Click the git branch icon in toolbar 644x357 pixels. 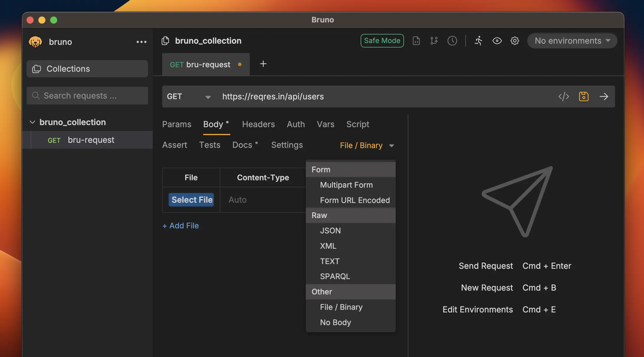[434, 41]
